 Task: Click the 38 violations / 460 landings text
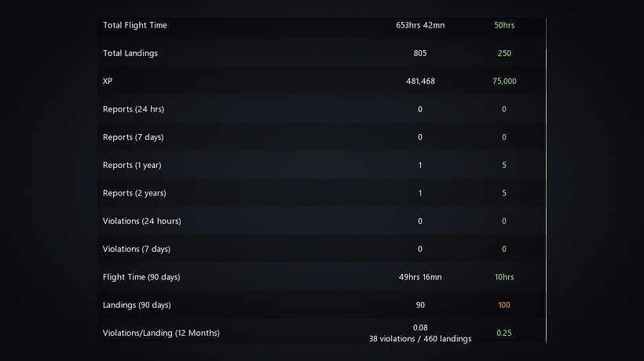click(420, 339)
